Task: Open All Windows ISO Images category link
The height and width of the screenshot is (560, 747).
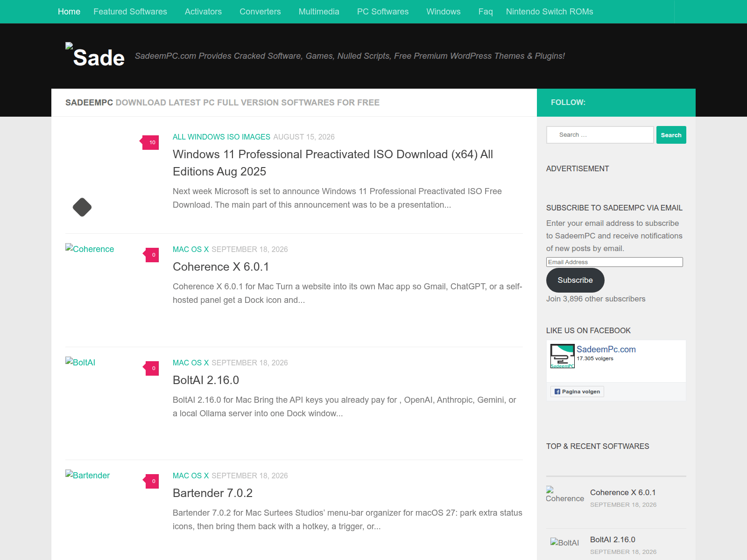Action: [221, 137]
